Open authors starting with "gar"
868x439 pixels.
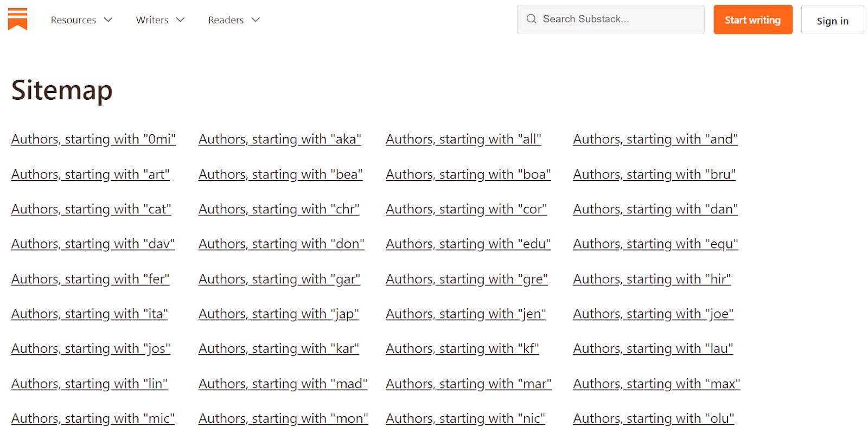pyautogui.click(x=279, y=279)
